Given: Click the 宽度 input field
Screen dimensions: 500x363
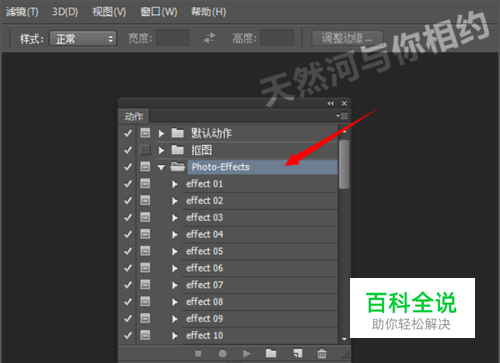Looking at the screenshot, I should coord(173,38).
